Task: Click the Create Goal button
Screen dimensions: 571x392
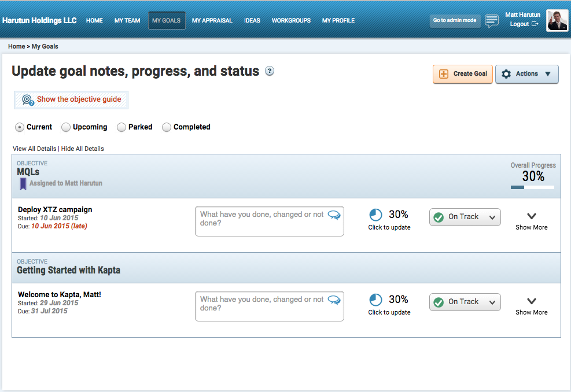Action: click(x=463, y=74)
